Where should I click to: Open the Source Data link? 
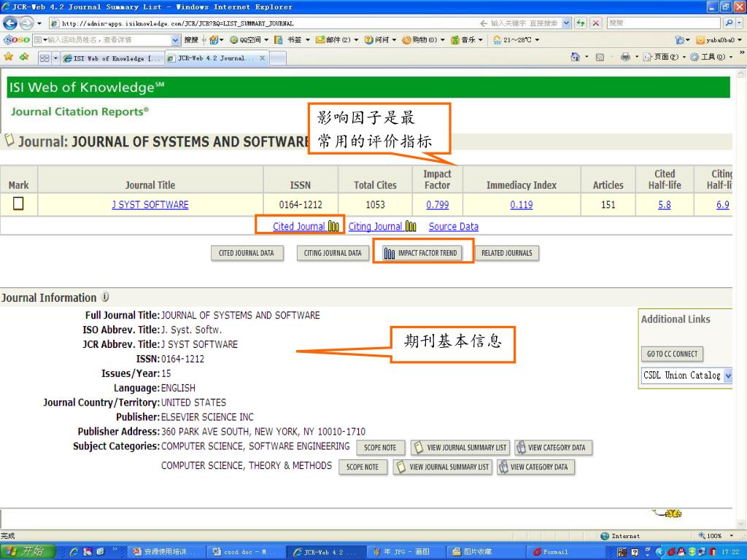click(x=454, y=227)
